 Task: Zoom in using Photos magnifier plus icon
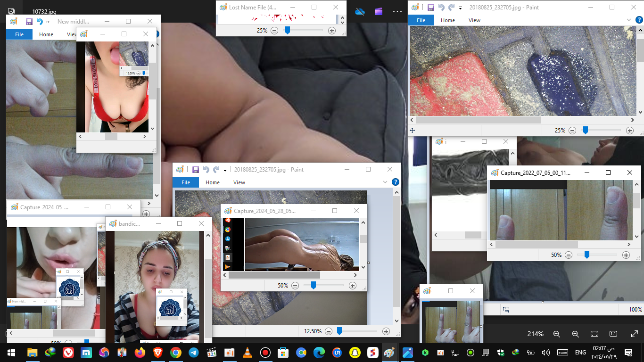click(575, 334)
